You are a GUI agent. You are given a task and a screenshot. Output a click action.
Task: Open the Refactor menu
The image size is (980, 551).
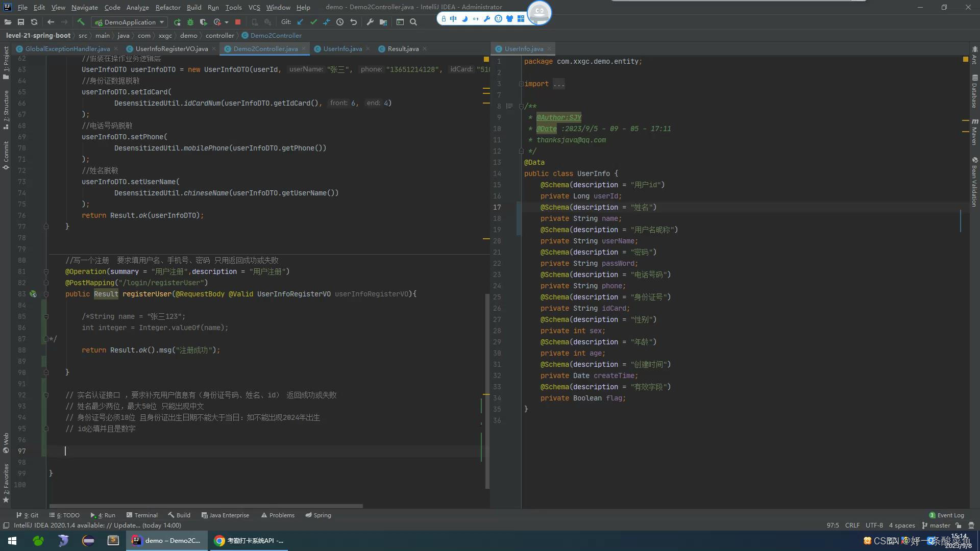tap(168, 7)
